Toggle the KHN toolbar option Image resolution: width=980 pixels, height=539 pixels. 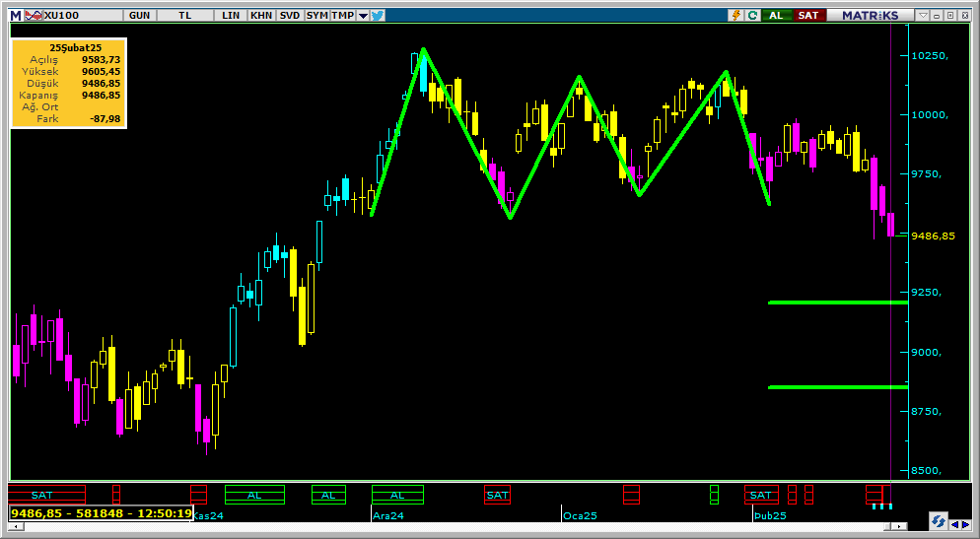261,15
